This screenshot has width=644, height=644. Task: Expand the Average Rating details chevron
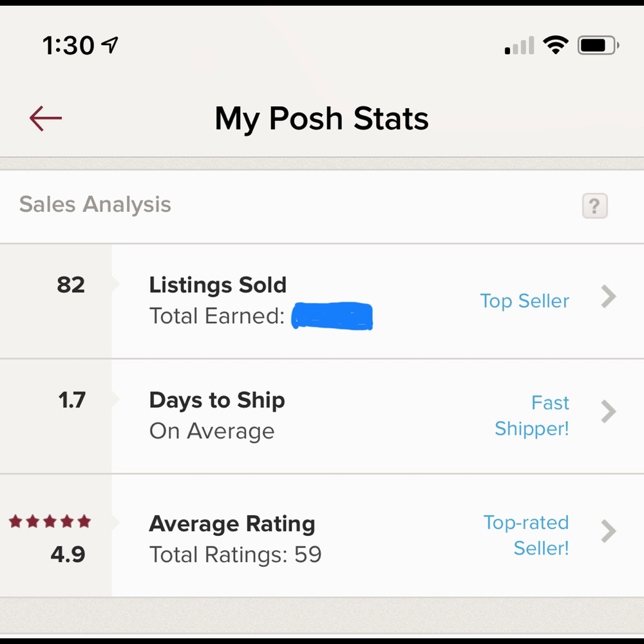[x=608, y=531]
